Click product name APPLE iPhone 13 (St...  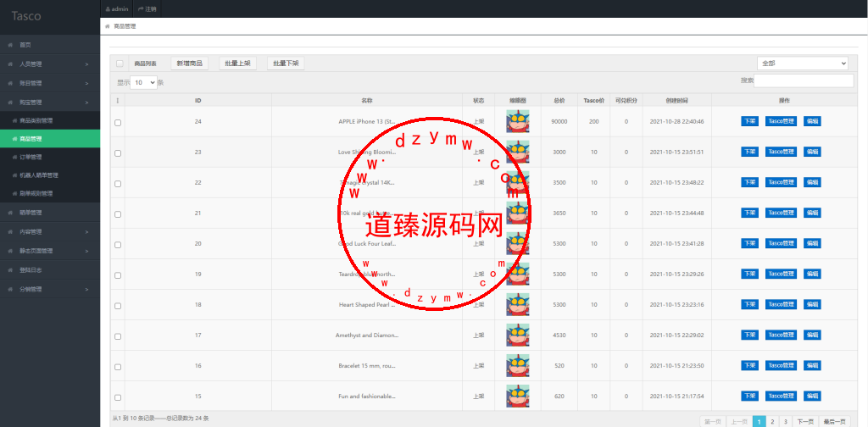(x=366, y=122)
